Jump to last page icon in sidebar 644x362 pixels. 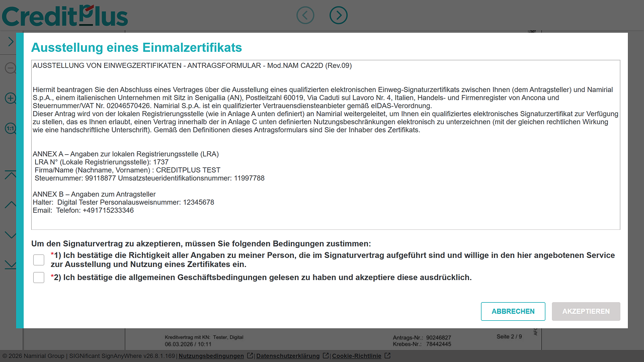(11, 264)
